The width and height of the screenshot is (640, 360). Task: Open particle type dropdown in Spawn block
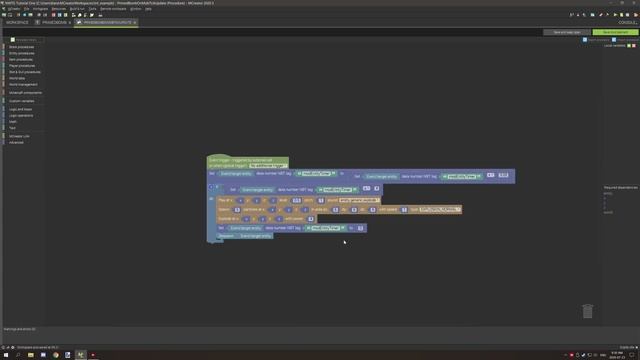440,209
